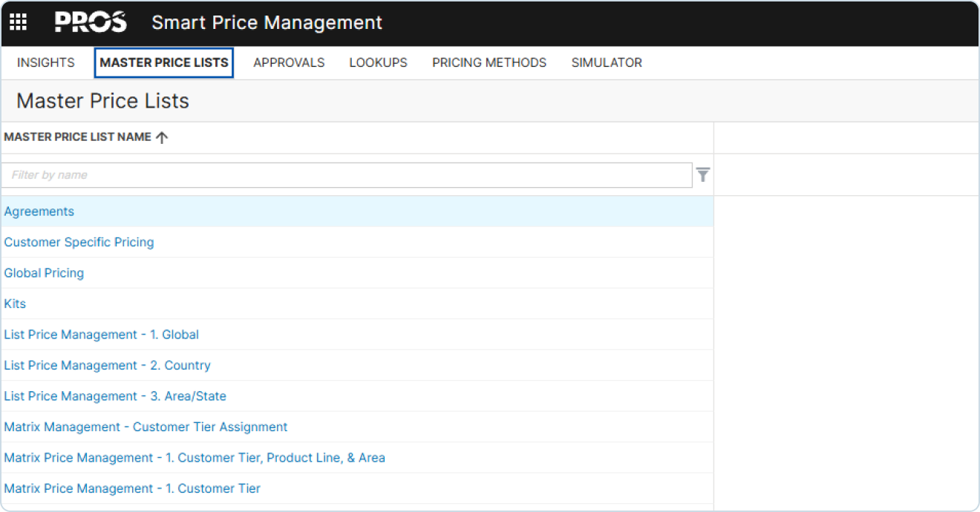Switch to the Approvals tab
Image resolution: width=980 pixels, height=512 pixels.
coord(289,63)
